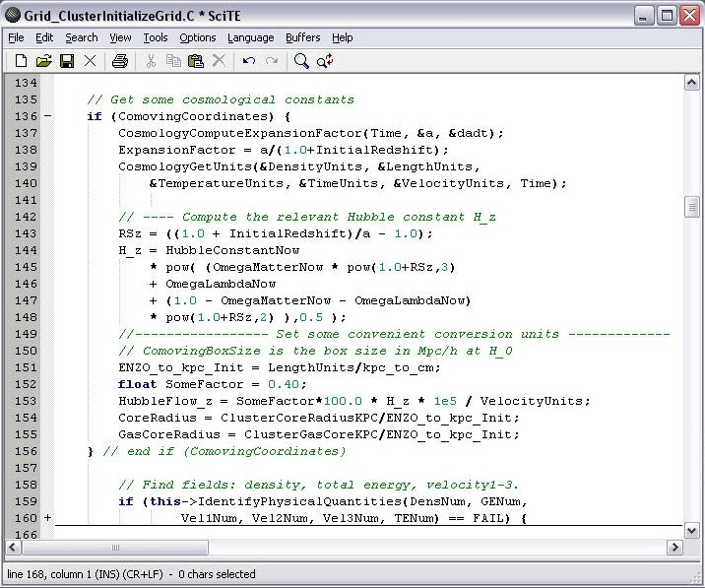Open the Options menu

(197, 37)
